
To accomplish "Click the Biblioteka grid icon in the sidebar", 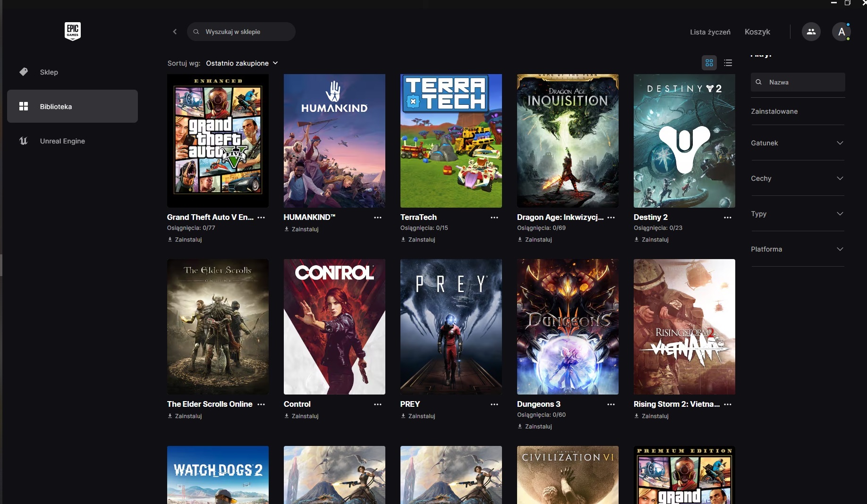I will click(x=24, y=106).
